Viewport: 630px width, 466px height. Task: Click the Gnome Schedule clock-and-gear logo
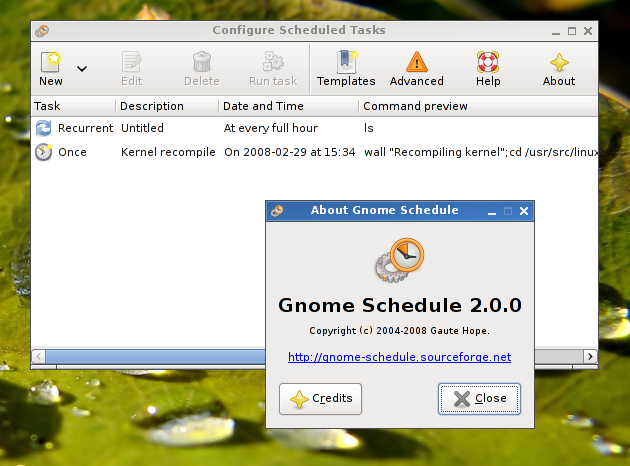(400, 260)
